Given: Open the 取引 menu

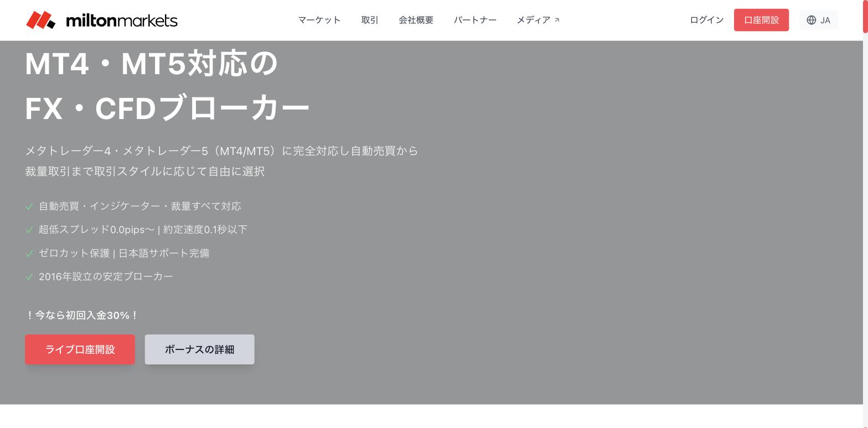Looking at the screenshot, I should [370, 20].
